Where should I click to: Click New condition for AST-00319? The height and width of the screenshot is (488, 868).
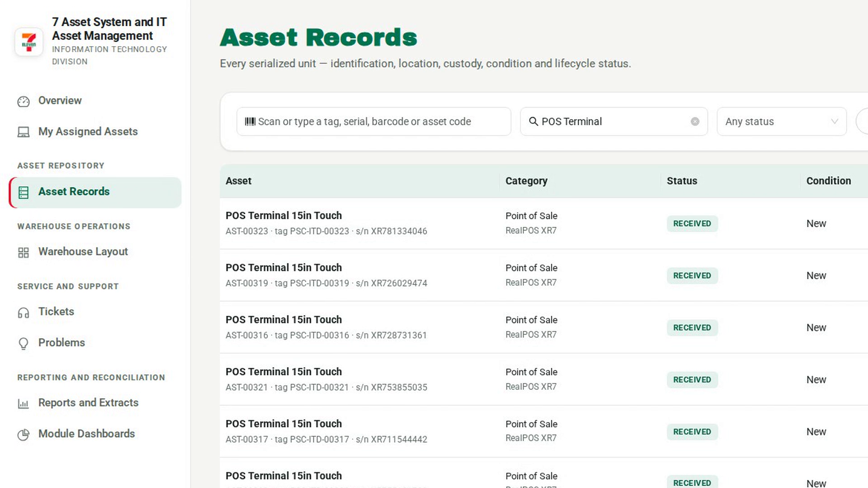click(816, 276)
